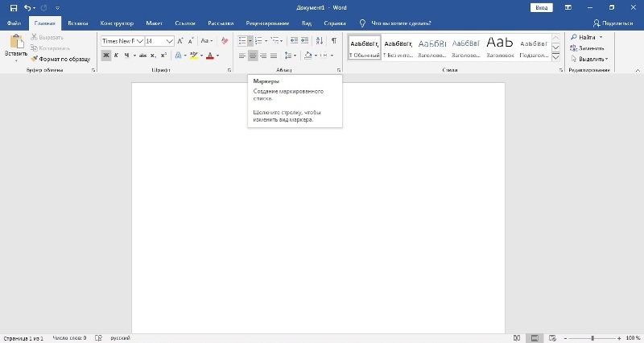Show paragraph marks with the pilcrow icon
Image resolution: width=644 pixels, height=343 pixels.
pos(334,40)
